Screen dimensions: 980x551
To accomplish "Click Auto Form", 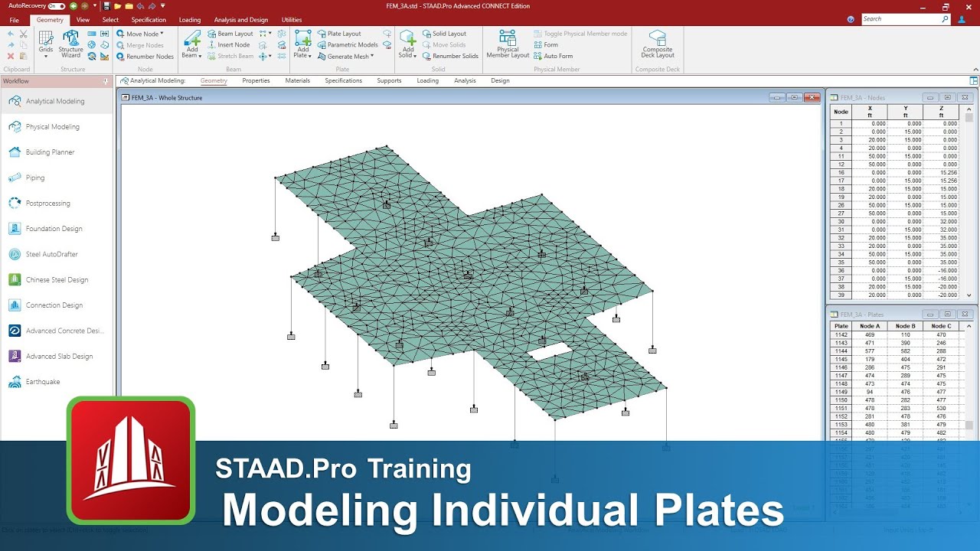I will tap(553, 56).
